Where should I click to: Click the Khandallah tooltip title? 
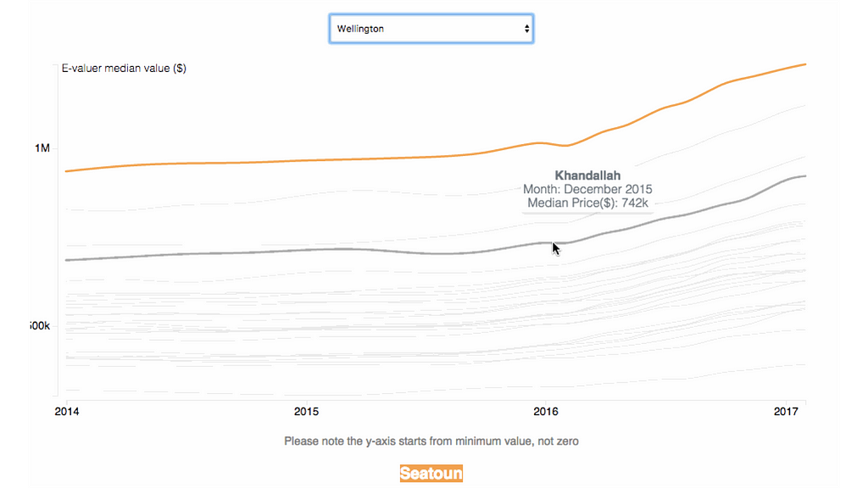587,175
